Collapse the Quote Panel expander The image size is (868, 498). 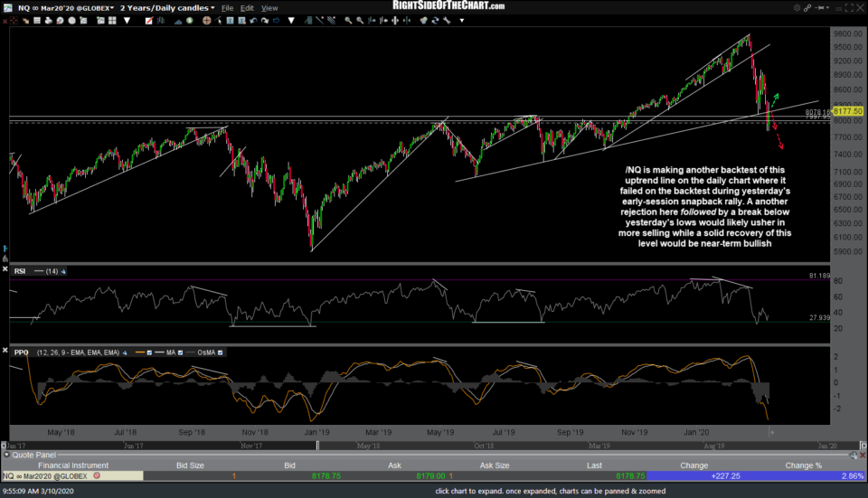tap(6, 455)
